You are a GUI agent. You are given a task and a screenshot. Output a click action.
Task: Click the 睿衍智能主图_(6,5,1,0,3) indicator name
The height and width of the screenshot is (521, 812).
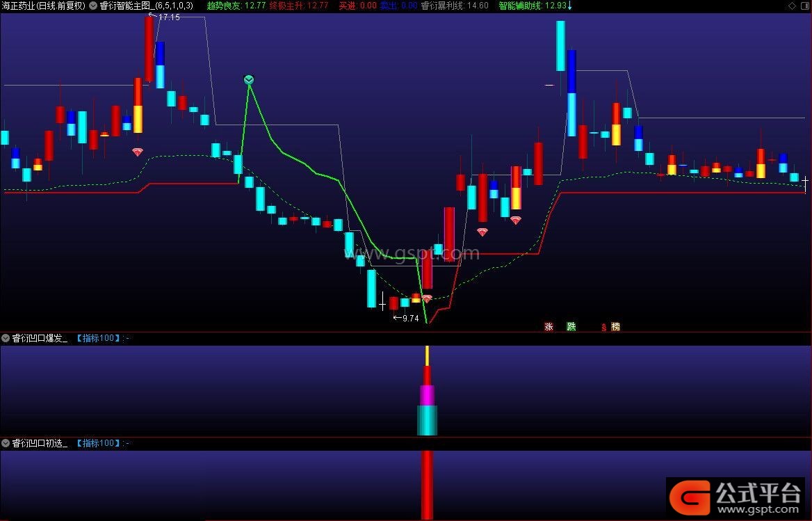pos(146,6)
